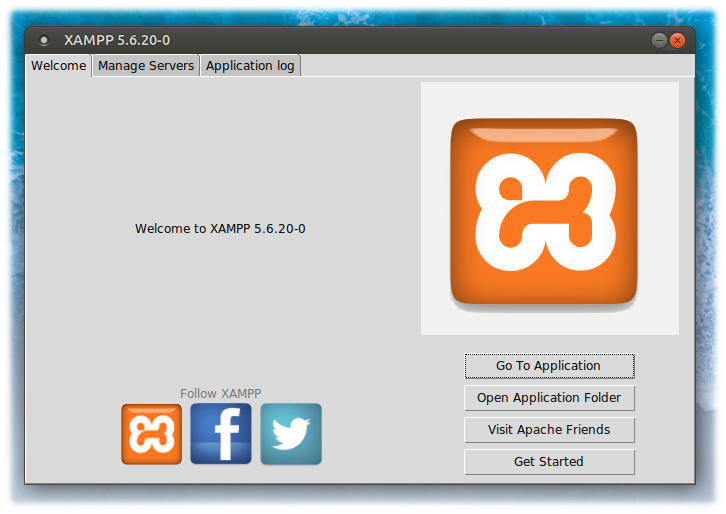The height and width of the screenshot is (514, 726).
Task: Click the 'XAMPP 5.6.20-0' window title
Action: 117,40
